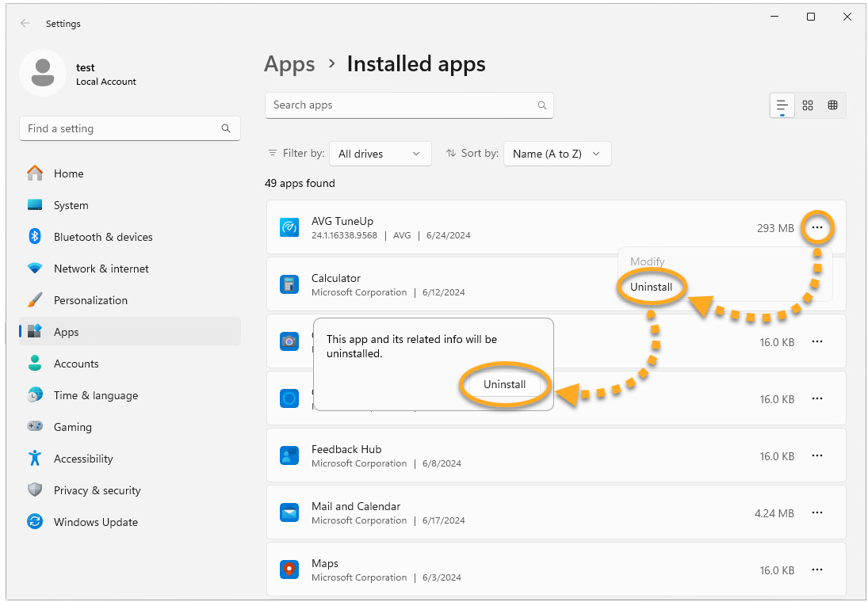Click the Mail and Calendar icon
The height and width of the screenshot is (602, 868).
[x=289, y=513]
